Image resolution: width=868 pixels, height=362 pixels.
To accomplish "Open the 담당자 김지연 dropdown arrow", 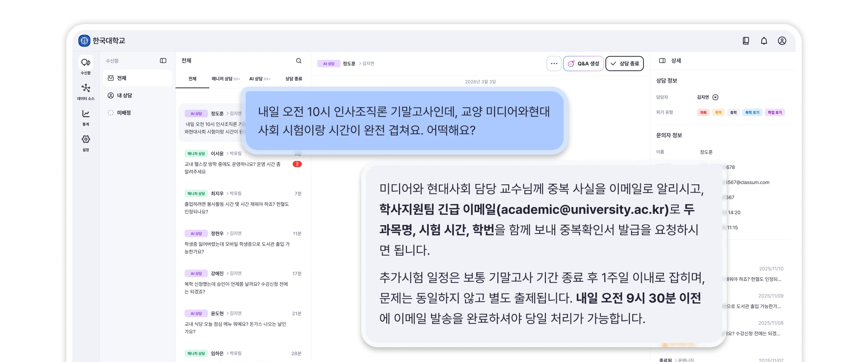I will (715, 97).
